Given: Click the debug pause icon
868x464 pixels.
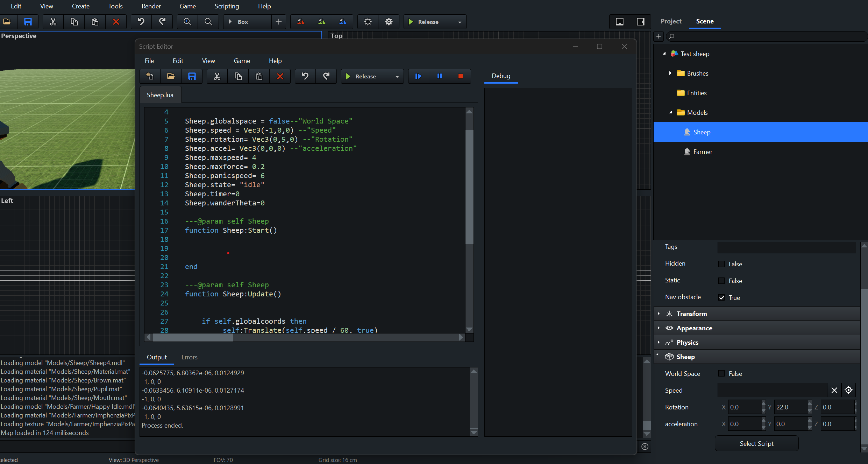Looking at the screenshot, I should click(440, 76).
